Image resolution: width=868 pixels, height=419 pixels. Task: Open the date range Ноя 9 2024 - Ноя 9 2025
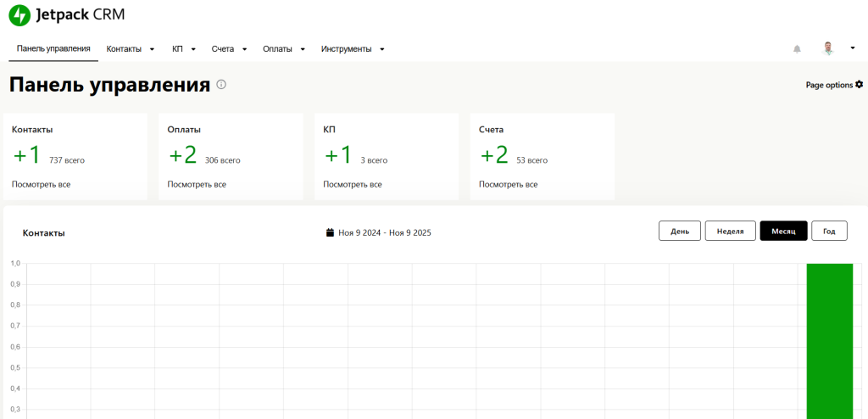[385, 232]
